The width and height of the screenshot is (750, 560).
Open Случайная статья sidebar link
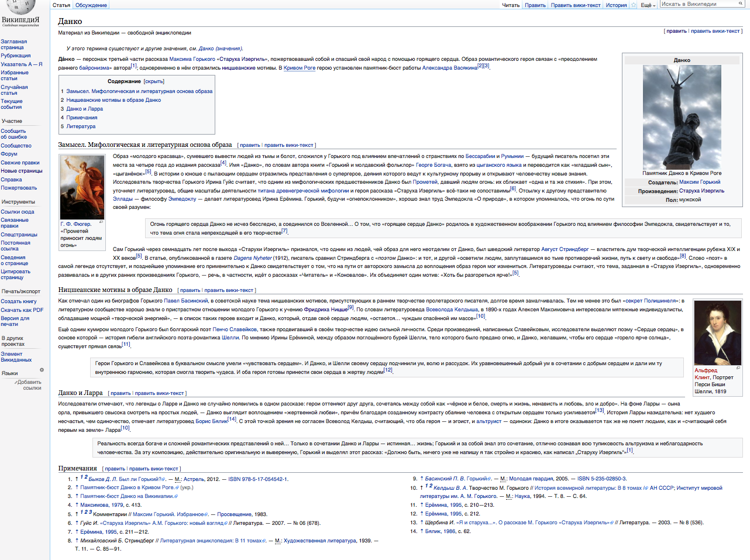point(14,90)
